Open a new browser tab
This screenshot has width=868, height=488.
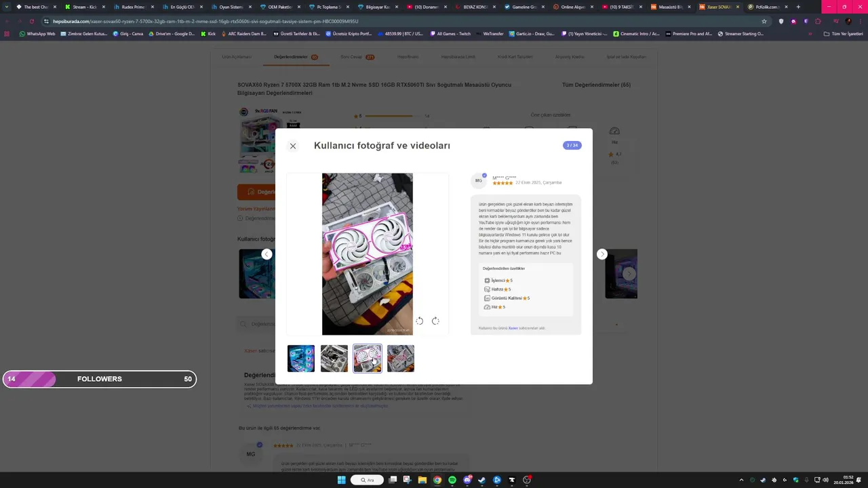798,7
